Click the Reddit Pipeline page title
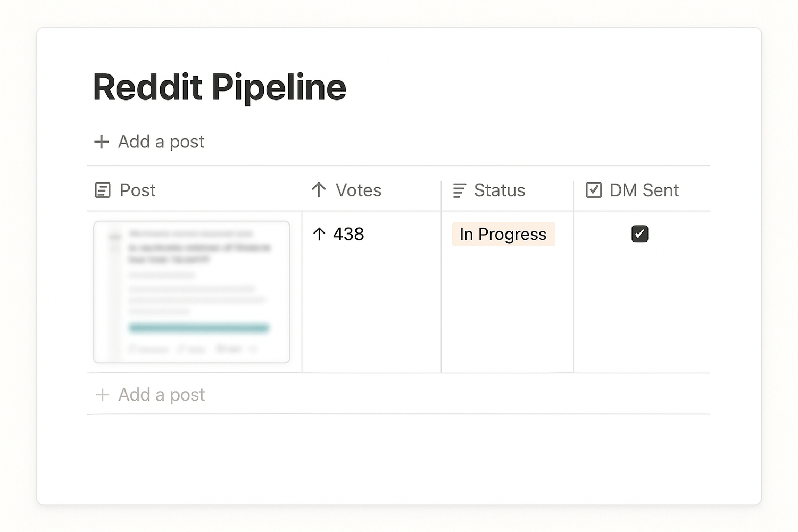This screenshot has width=798, height=532. click(219, 87)
